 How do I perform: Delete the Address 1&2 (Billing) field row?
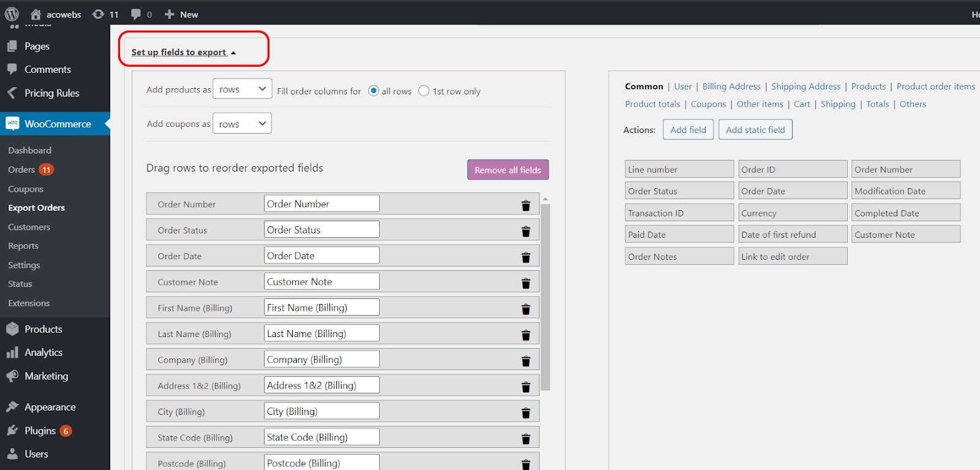pyautogui.click(x=526, y=387)
